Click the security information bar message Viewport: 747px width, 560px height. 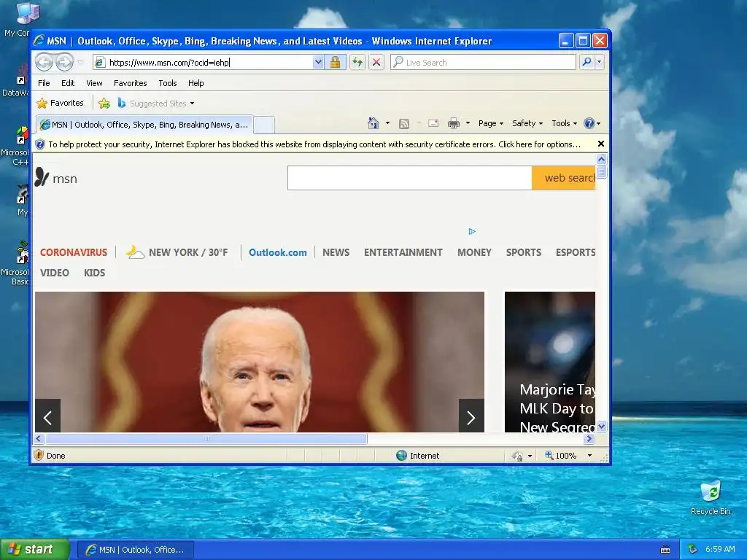314,144
